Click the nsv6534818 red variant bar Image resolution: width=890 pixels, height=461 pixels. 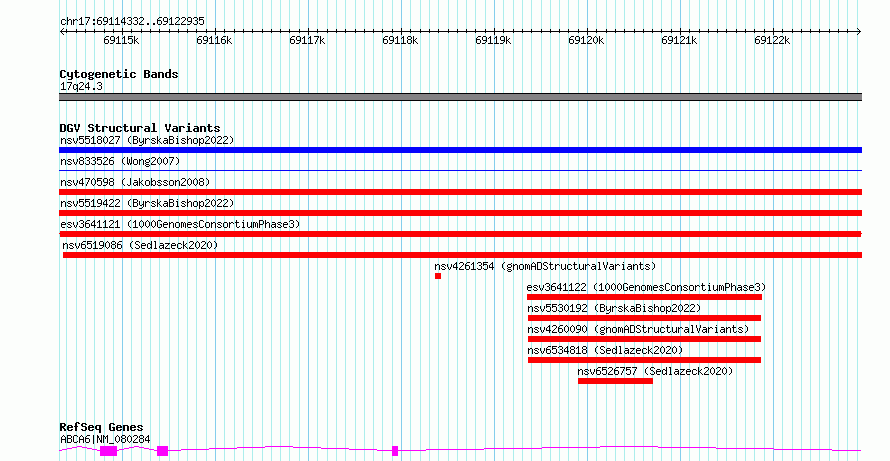pos(644,360)
